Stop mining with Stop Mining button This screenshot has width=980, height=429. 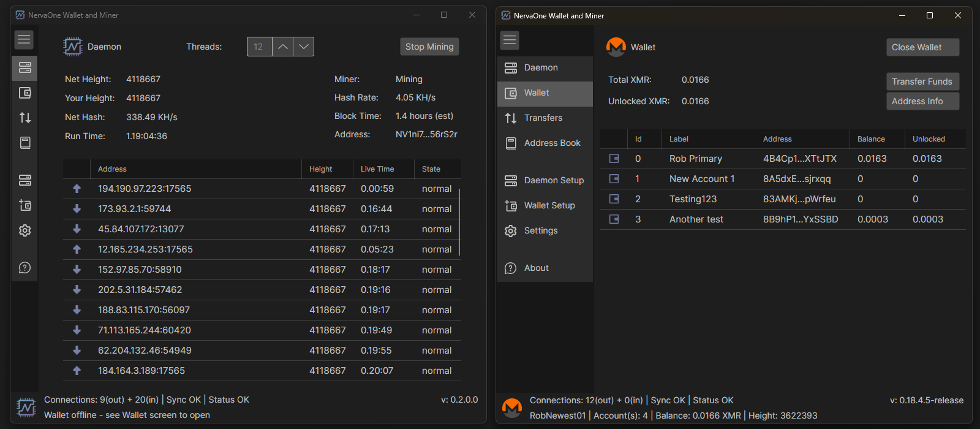429,47
